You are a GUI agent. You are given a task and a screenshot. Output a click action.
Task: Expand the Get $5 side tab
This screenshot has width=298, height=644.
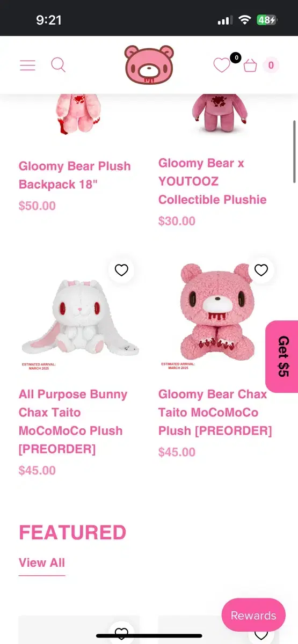282,356
